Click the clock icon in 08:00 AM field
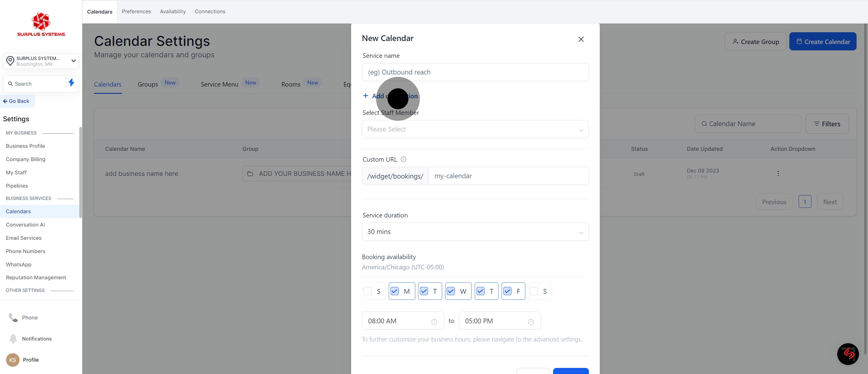Screen dimensions: 868x374 coord(434,322)
